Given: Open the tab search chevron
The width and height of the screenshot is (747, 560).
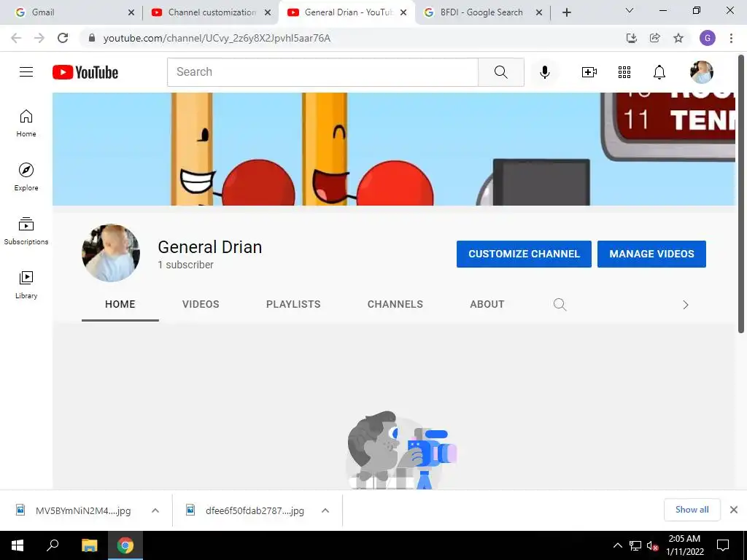Looking at the screenshot, I should coord(630,10).
